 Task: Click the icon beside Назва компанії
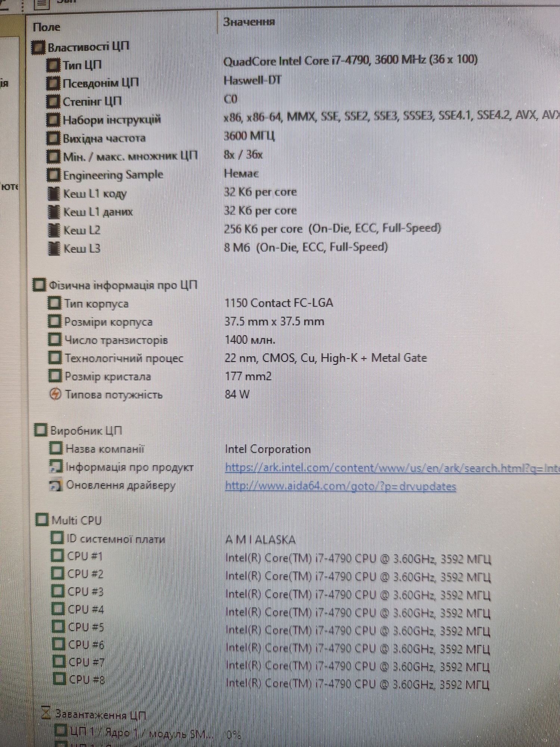[x=56, y=449]
